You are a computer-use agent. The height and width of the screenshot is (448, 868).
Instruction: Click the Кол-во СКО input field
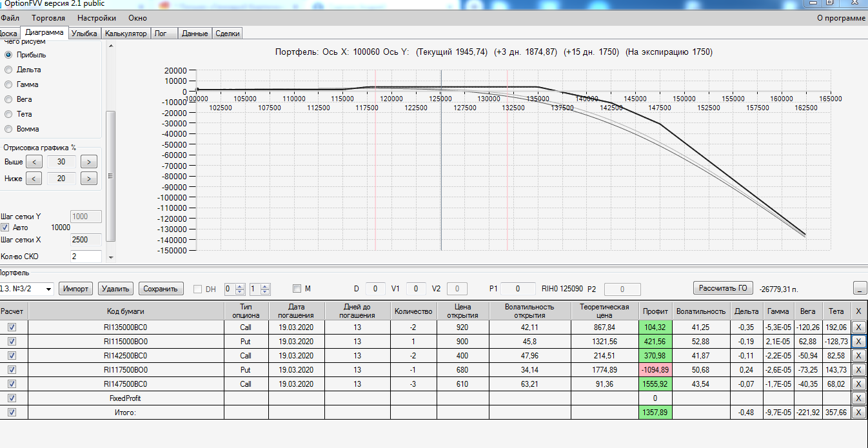86,257
